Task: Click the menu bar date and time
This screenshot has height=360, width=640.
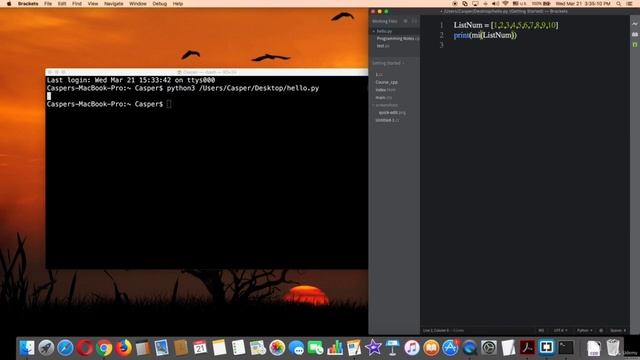Action: click(583, 4)
